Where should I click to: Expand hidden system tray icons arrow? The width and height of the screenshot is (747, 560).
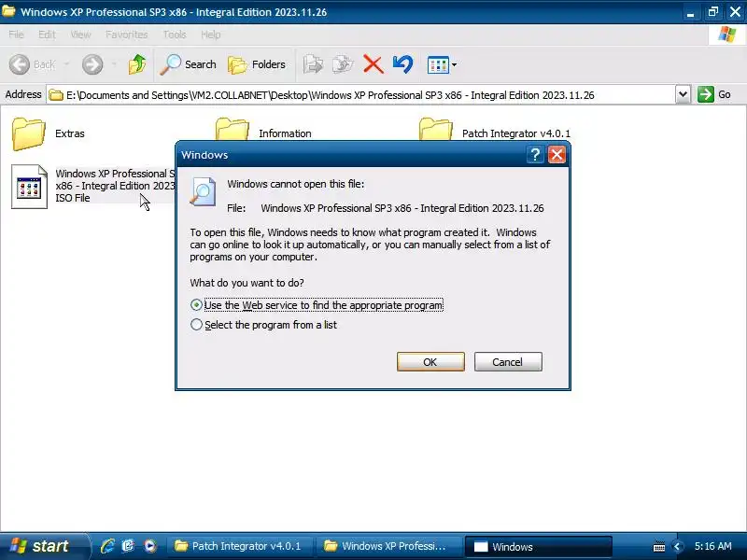click(677, 547)
